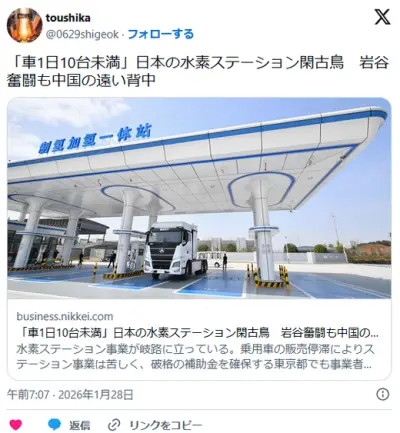Click the toushika display name
This screenshot has height=433, width=400.
pyautogui.click(x=68, y=18)
